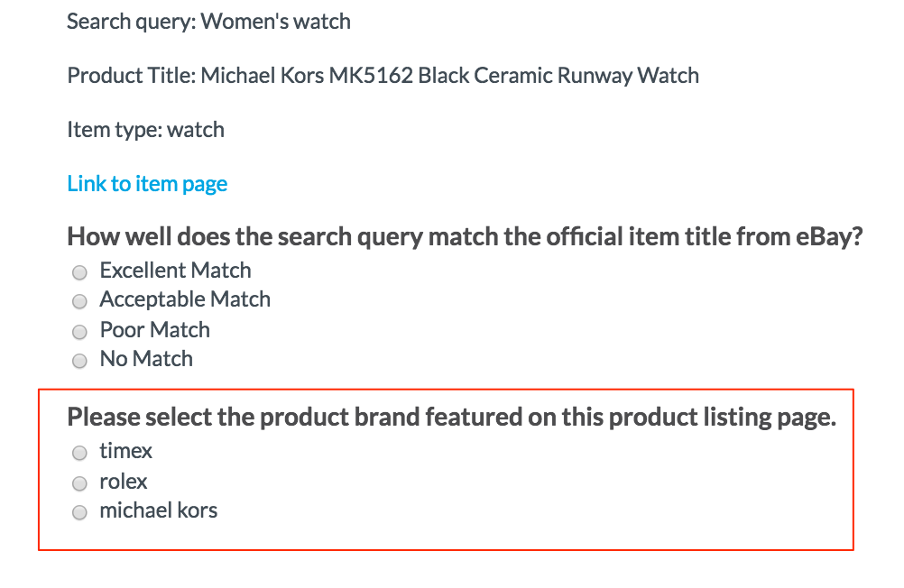The height and width of the screenshot is (588, 904).
Task: Select the Excellent Match radio button
Action: pos(79,272)
